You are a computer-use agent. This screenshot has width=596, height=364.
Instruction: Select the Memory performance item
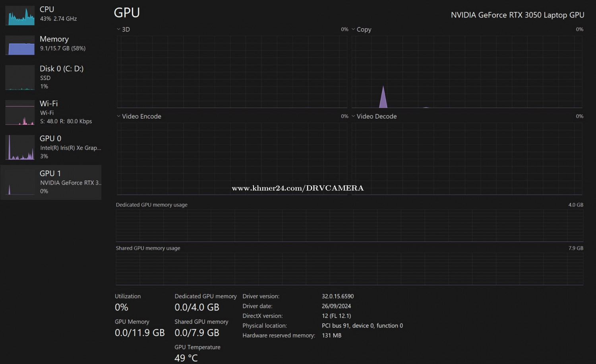pos(51,44)
